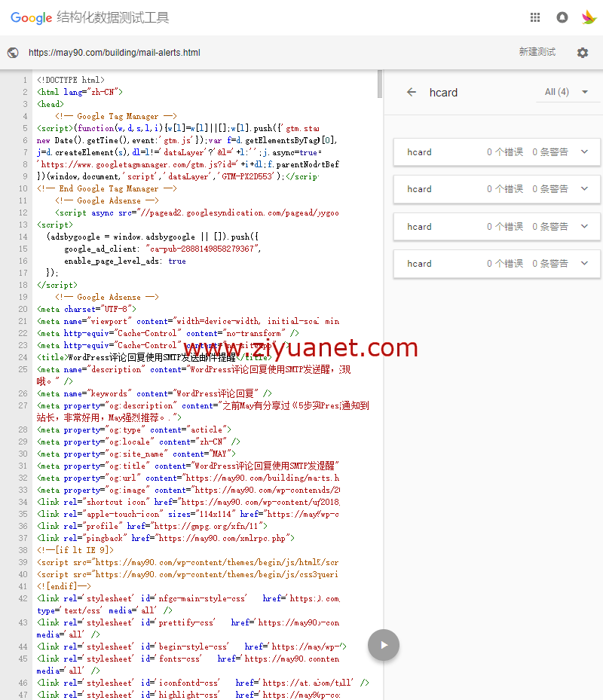603x700 pixels.
Task: Click the og:url meta line
Action: [188, 478]
